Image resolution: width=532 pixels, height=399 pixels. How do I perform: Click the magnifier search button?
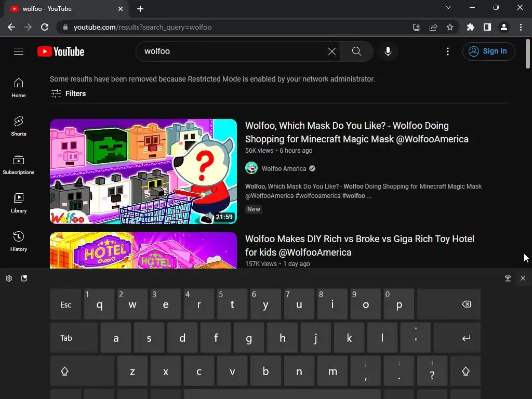click(x=356, y=51)
